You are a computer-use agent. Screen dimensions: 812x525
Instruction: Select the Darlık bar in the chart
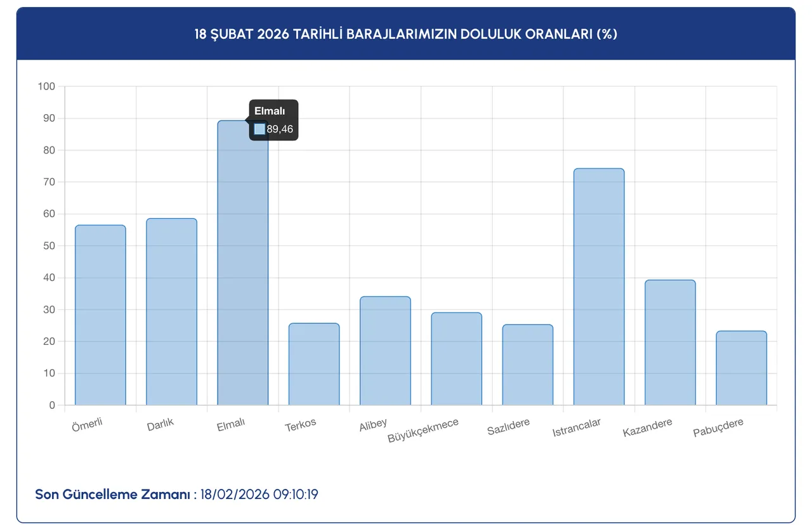click(171, 311)
